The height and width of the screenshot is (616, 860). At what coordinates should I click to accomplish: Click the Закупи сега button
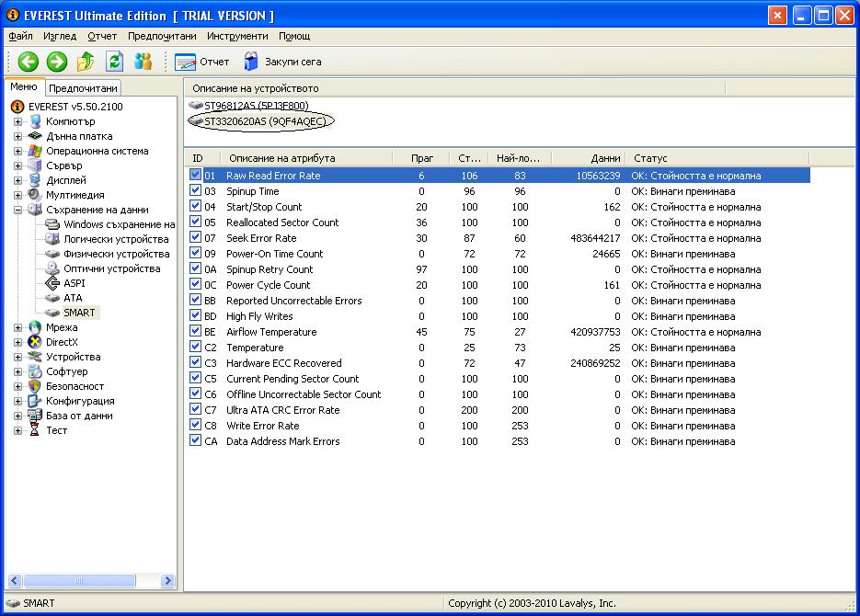pyautogui.click(x=281, y=62)
